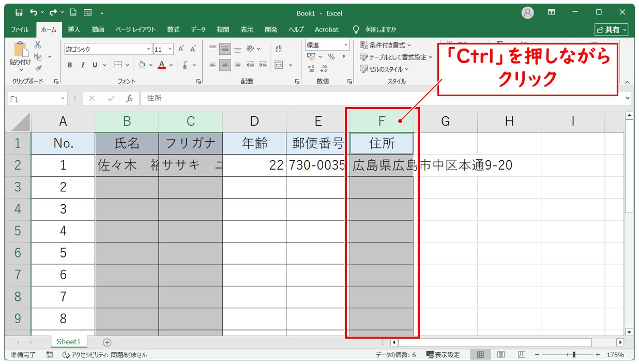Image resolution: width=639 pixels, height=364 pixels.
Task: Click the orientation text angle icon
Action: pos(250,49)
